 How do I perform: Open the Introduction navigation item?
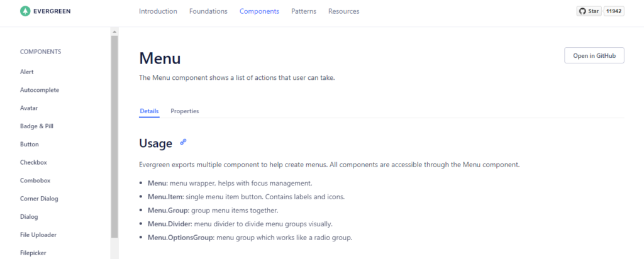click(158, 11)
